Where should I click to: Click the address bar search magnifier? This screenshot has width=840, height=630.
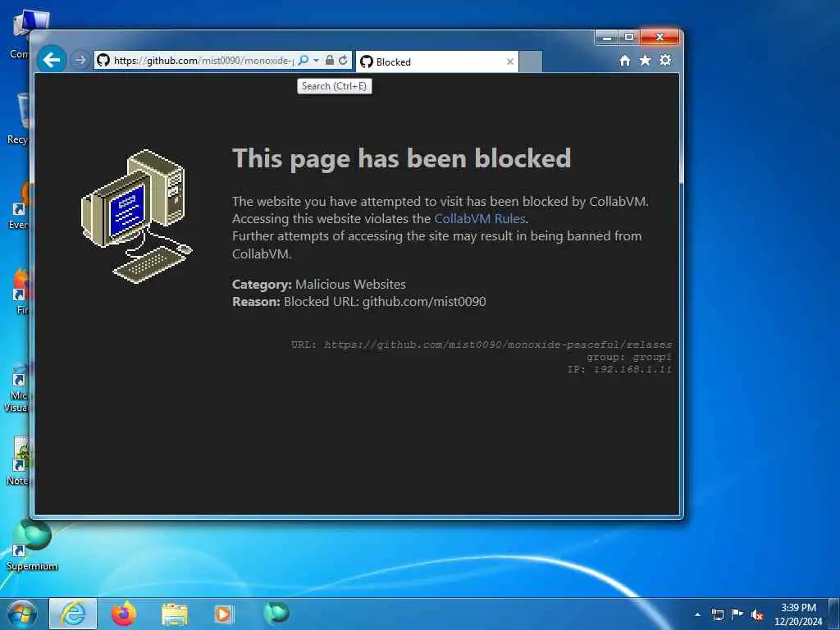pyautogui.click(x=304, y=61)
